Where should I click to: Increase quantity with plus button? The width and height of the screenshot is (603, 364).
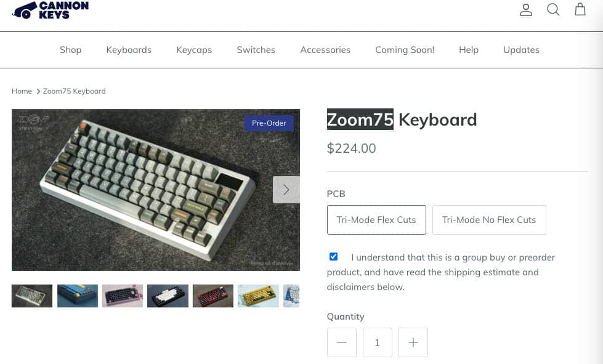coord(413,342)
